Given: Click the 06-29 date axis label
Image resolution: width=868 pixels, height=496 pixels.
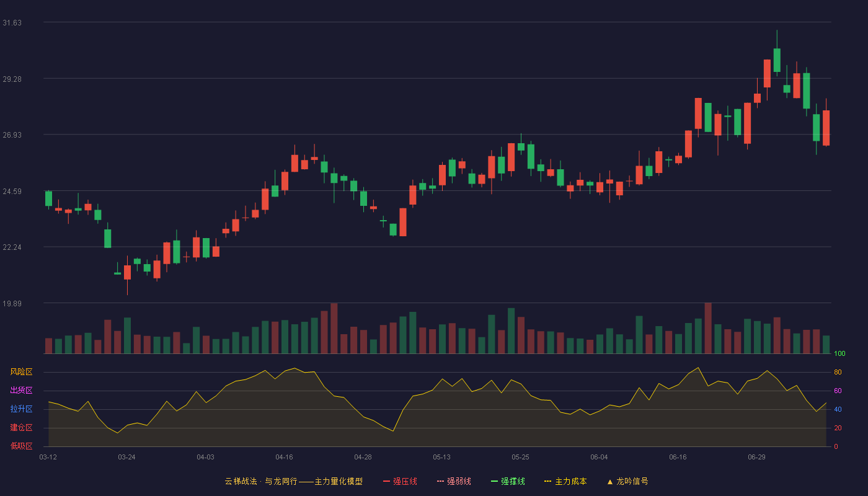Looking at the screenshot, I should pyautogui.click(x=756, y=457).
